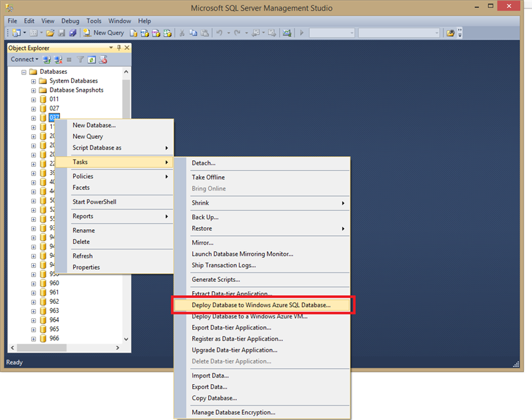This screenshot has height=420, width=532.
Task: Click the Refresh icon in Object Explorer toolbar
Action: [92, 60]
